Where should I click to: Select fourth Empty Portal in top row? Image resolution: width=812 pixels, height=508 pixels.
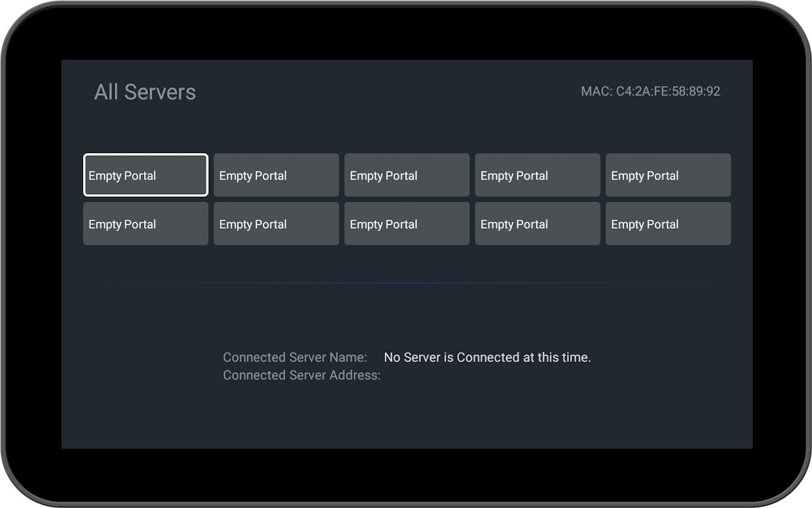coord(538,175)
